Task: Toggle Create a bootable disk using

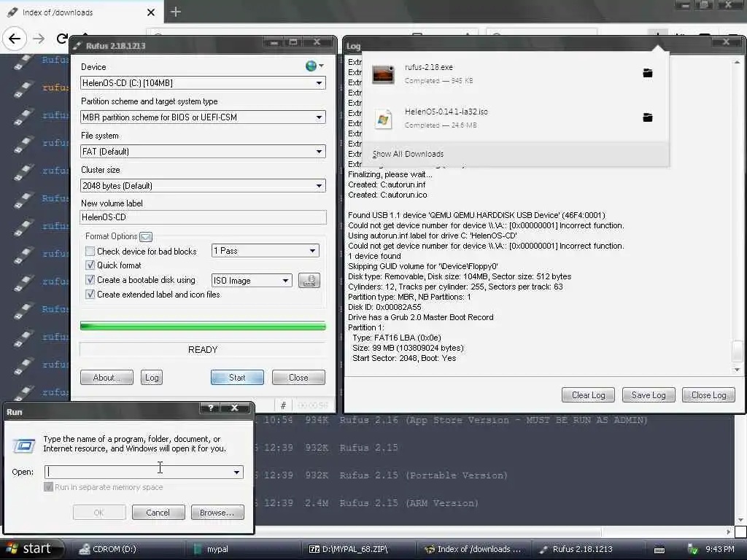Action: tap(90, 280)
